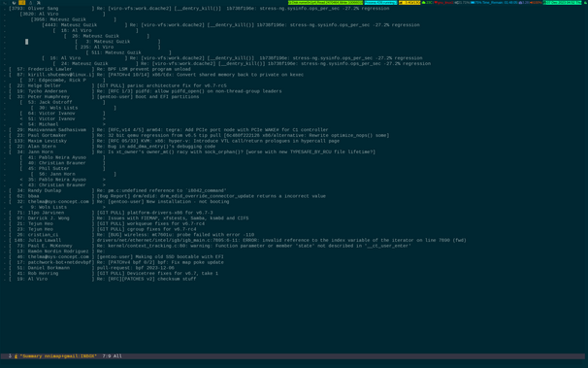Select reply 30 from Wols Lists

point(74,108)
